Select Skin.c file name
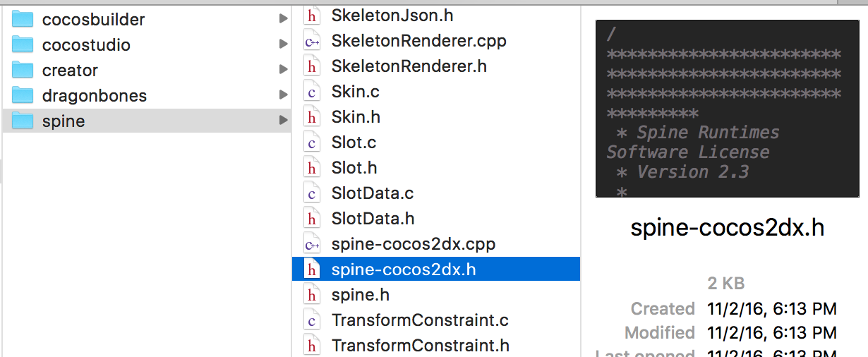The image size is (868, 357). click(356, 92)
